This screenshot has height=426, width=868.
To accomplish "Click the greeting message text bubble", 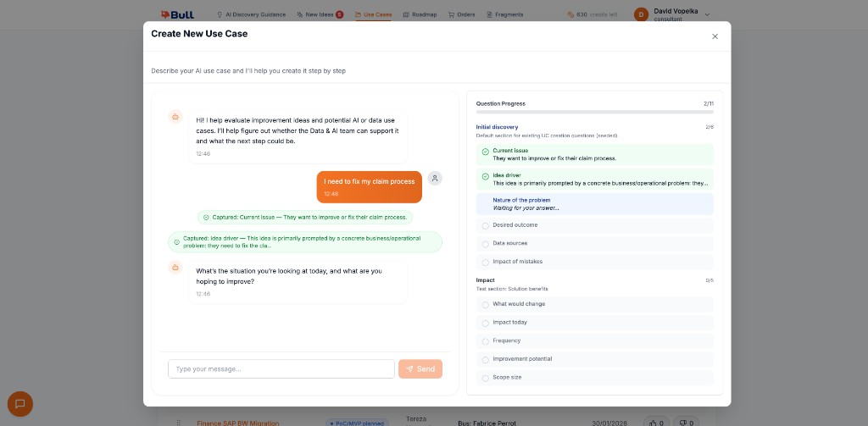I will 298,136.
